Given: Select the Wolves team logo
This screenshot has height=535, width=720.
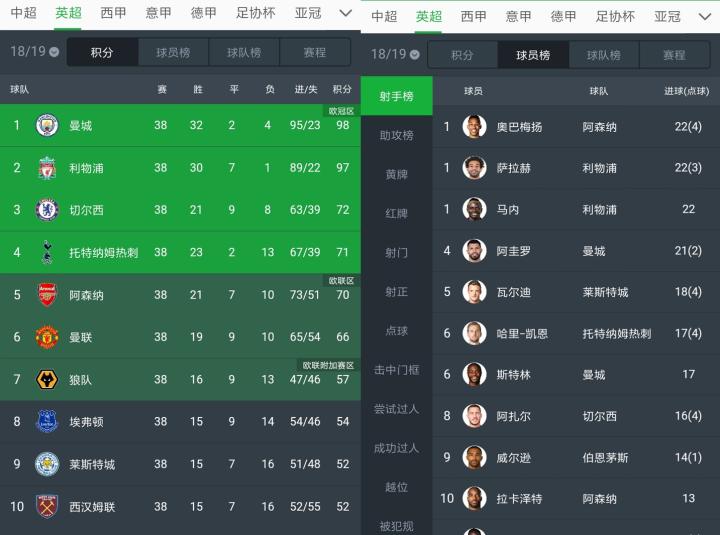Looking at the screenshot, I should [47, 380].
